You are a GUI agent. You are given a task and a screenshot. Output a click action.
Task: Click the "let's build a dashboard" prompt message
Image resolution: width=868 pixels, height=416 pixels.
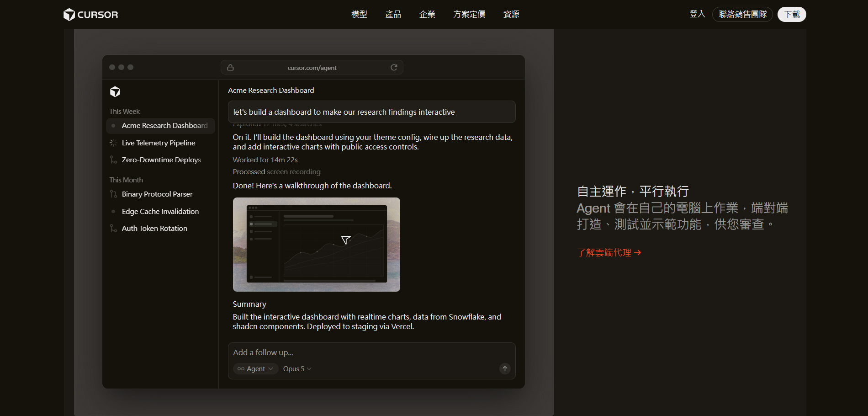pos(371,112)
